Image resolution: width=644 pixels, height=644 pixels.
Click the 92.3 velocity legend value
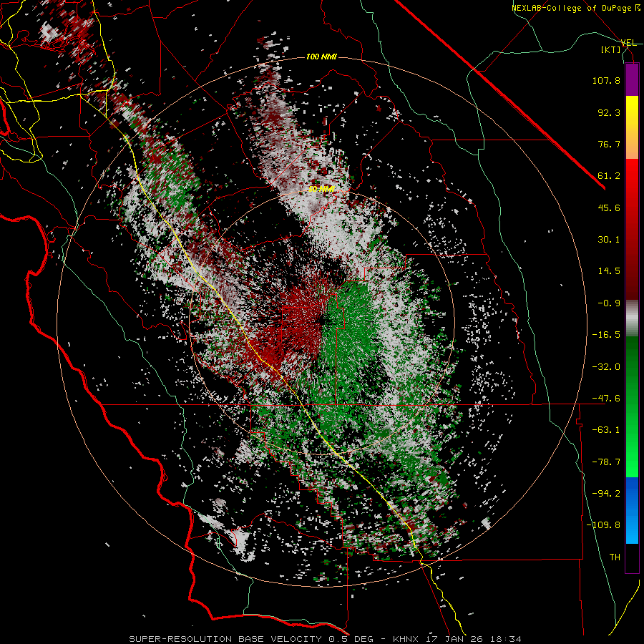click(x=609, y=112)
